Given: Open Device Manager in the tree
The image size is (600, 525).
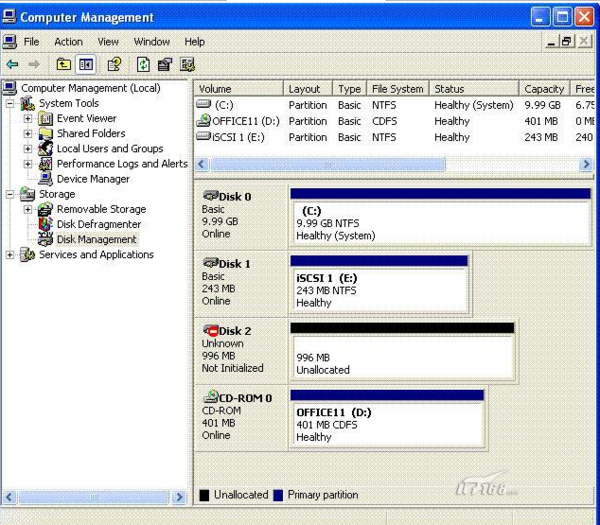Looking at the screenshot, I should pyautogui.click(x=92, y=179).
